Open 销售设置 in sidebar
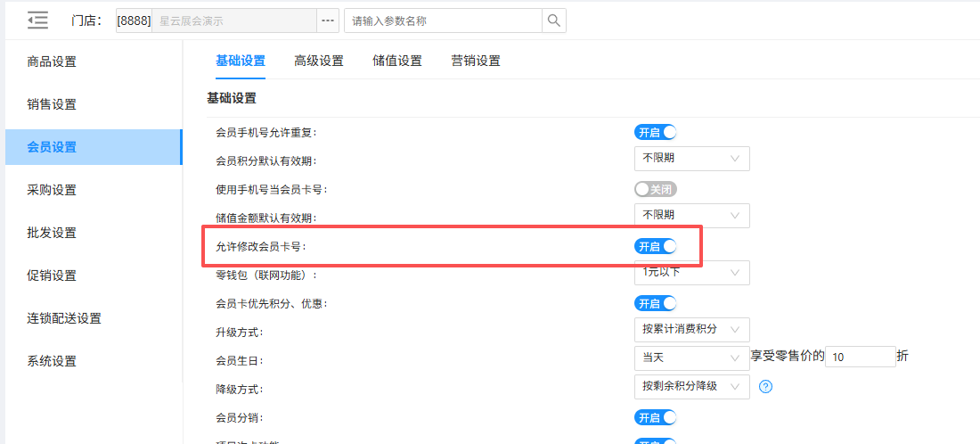Image resolution: width=980 pixels, height=444 pixels. [94, 104]
